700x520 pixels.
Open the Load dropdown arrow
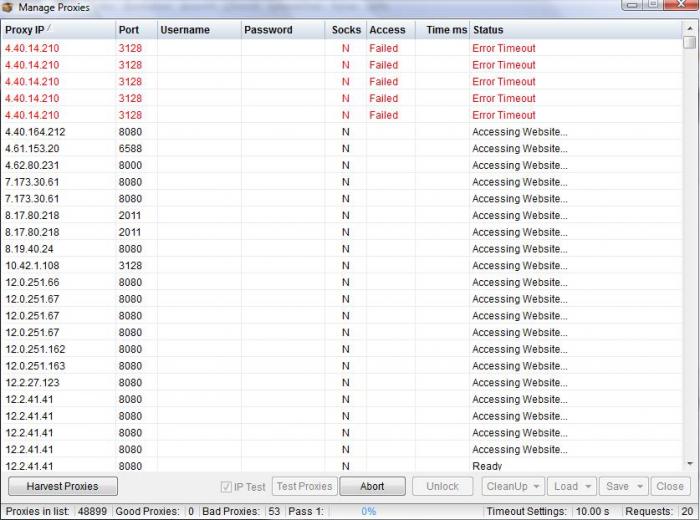(x=588, y=487)
